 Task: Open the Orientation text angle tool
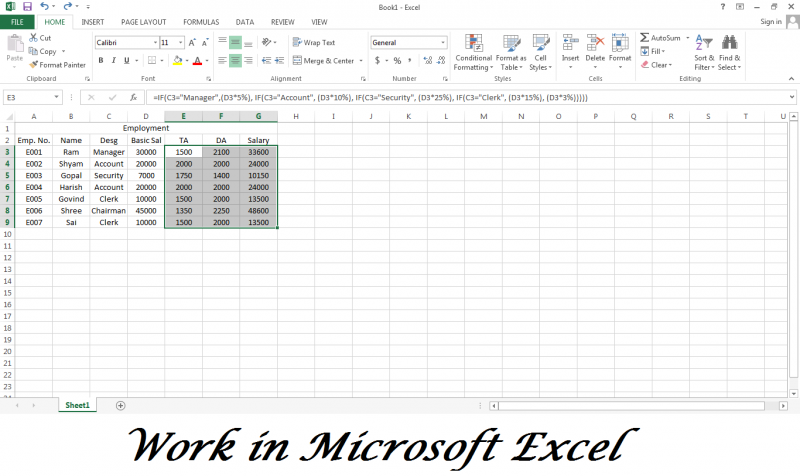coord(266,42)
